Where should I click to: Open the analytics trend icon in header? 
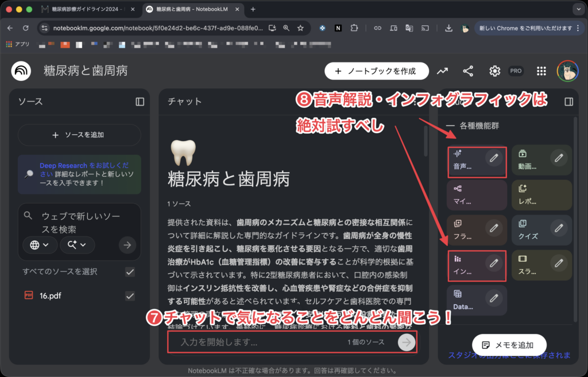tap(442, 71)
